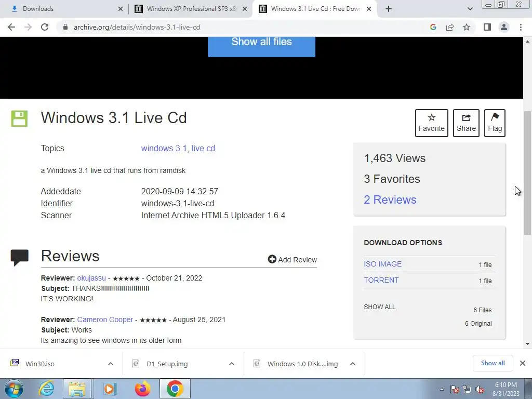Expand D1_Setup.img download options chevron
Image resolution: width=532 pixels, height=399 pixels.
tap(232, 364)
